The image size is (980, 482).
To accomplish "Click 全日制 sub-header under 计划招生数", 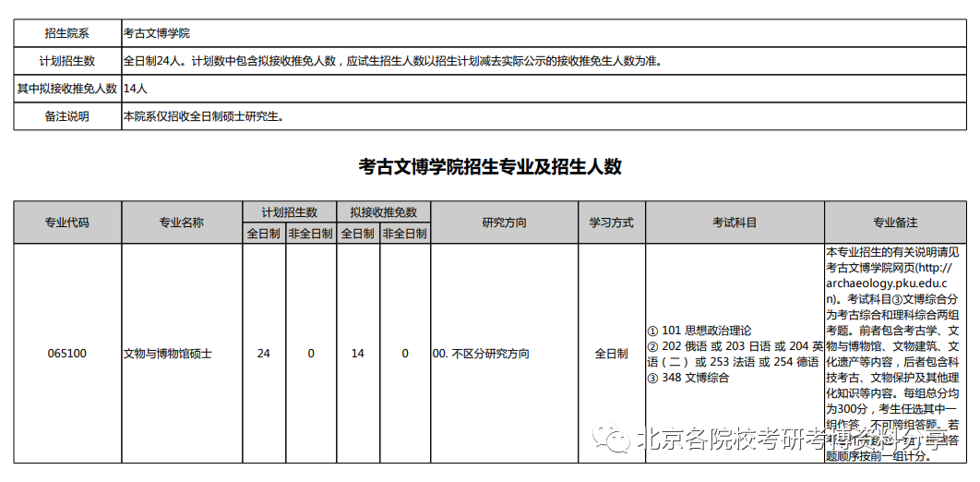I will click(x=264, y=234).
